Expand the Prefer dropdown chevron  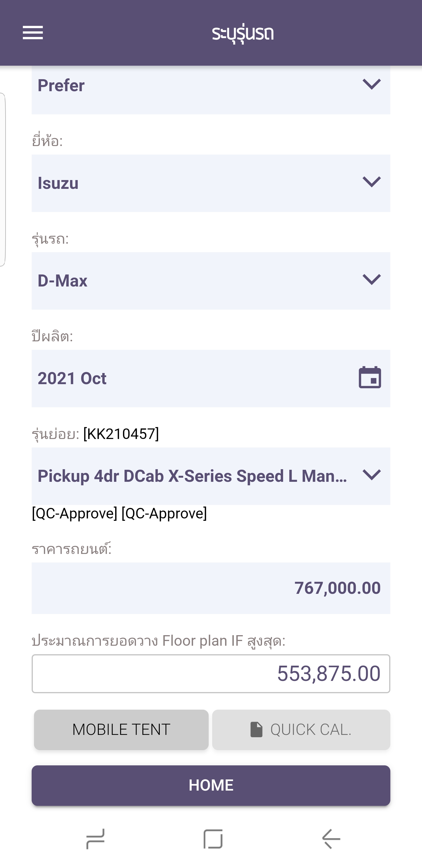tap(372, 84)
